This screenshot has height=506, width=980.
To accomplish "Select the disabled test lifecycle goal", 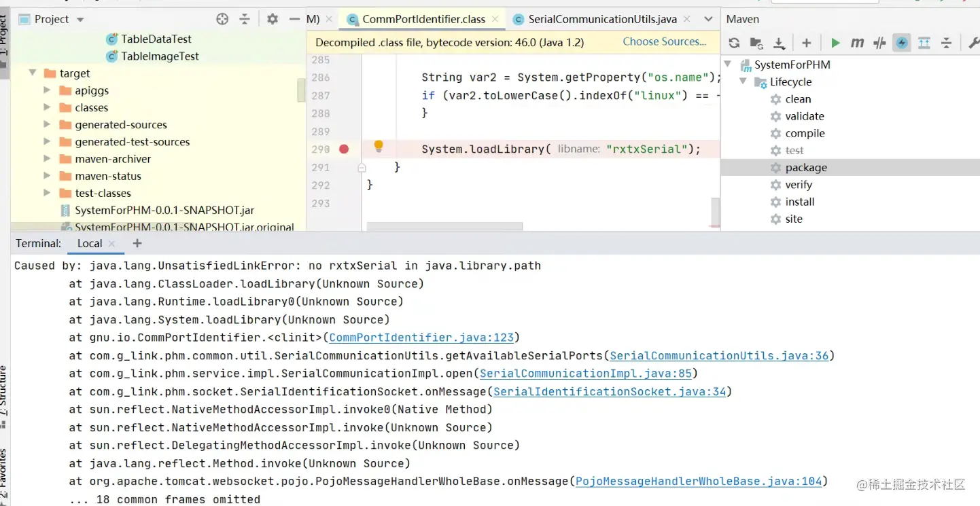I will tap(794, 150).
